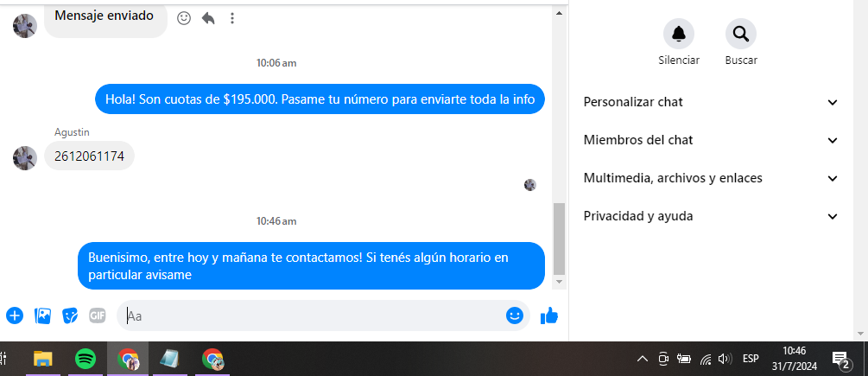React to 'Mensaje enviado' with emoji icon
This screenshot has width=868, height=376.
(184, 18)
